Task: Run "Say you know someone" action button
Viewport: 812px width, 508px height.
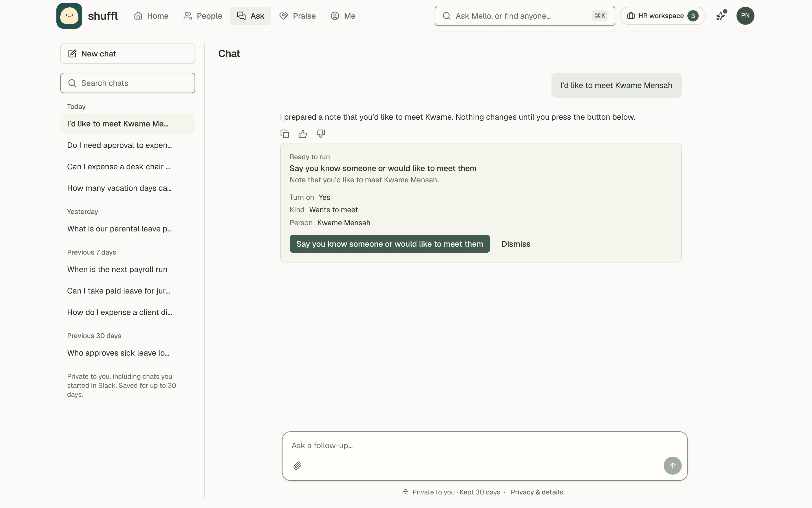Action: (390, 244)
